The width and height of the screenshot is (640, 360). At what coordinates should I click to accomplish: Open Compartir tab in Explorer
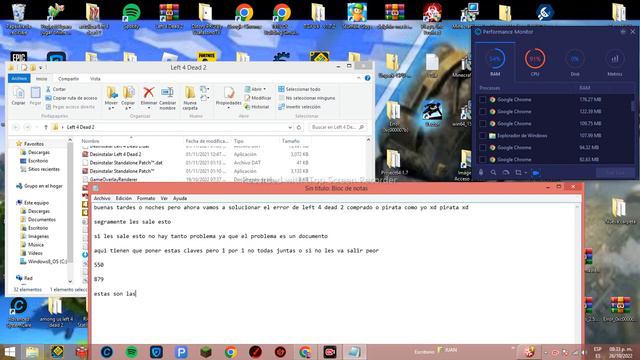coord(68,78)
